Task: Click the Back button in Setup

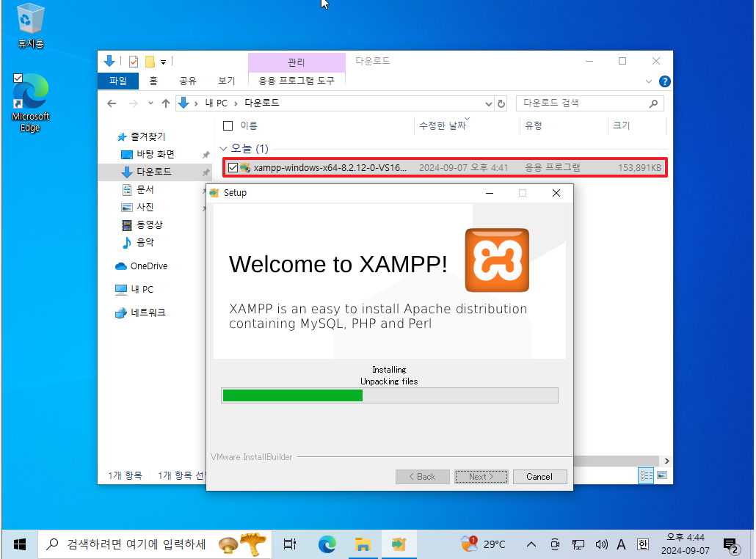Action: [422, 477]
